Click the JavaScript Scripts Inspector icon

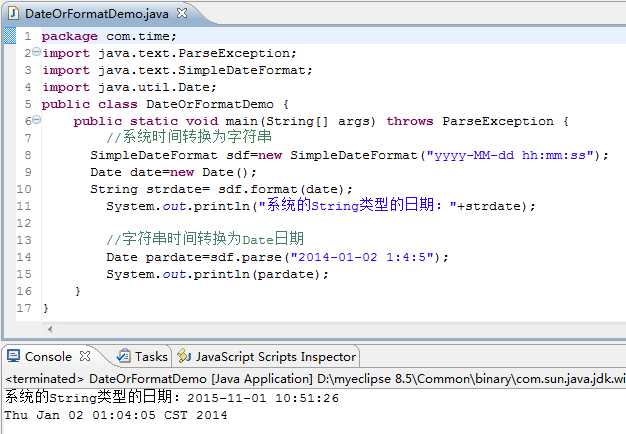coord(184,356)
